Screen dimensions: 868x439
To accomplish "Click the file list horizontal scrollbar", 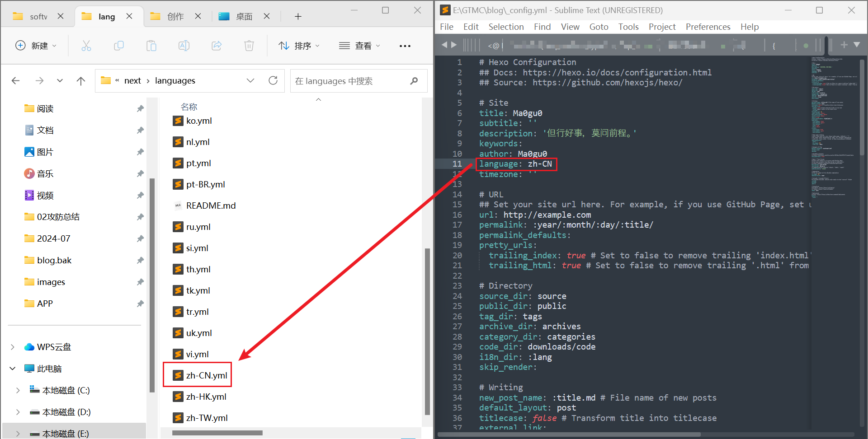I will pyautogui.click(x=217, y=433).
